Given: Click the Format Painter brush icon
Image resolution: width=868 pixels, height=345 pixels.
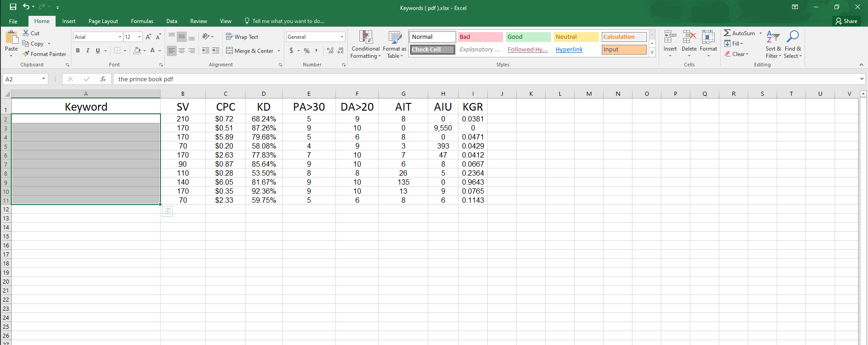Looking at the screenshot, I should [26, 54].
